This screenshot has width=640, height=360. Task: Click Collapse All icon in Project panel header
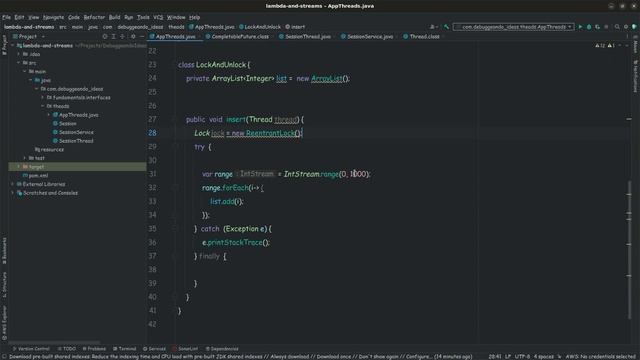pyautogui.click(x=122, y=36)
